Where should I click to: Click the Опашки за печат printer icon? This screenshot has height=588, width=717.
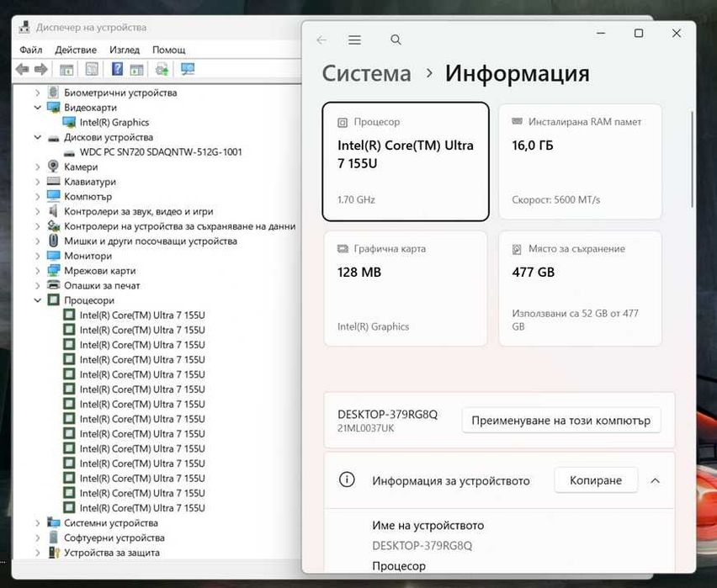tap(54, 285)
